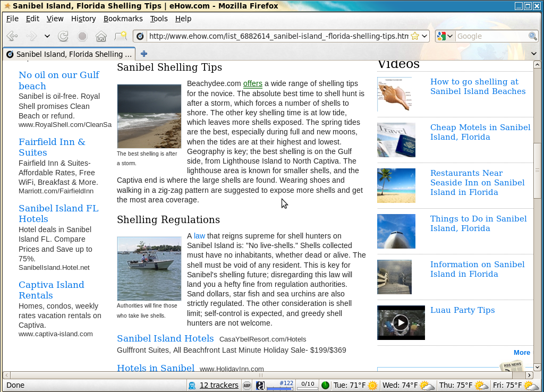Click the Back navigation arrow
The height and width of the screenshot is (392, 544).
click(x=12, y=36)
